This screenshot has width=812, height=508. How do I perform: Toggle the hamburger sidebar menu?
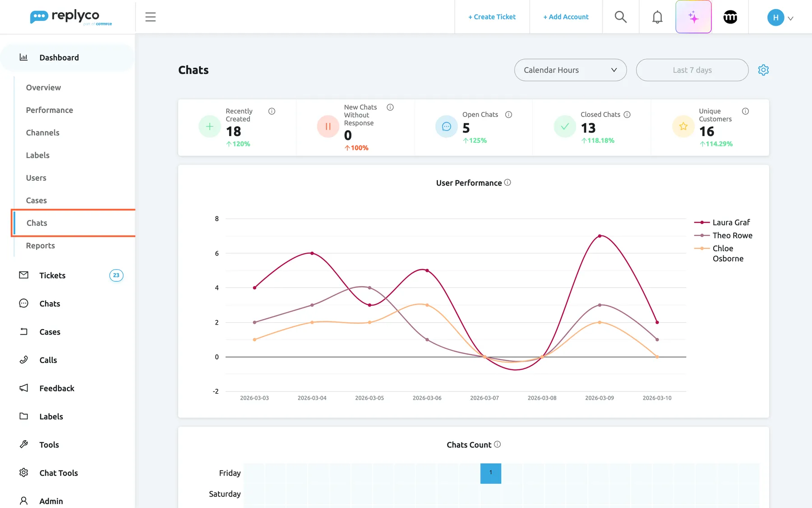point(151,17)
